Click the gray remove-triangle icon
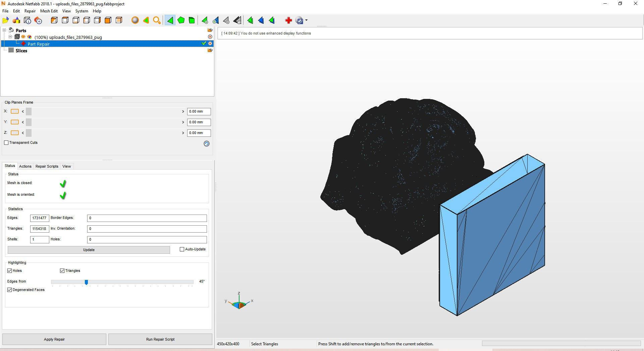 click(226, 20)
